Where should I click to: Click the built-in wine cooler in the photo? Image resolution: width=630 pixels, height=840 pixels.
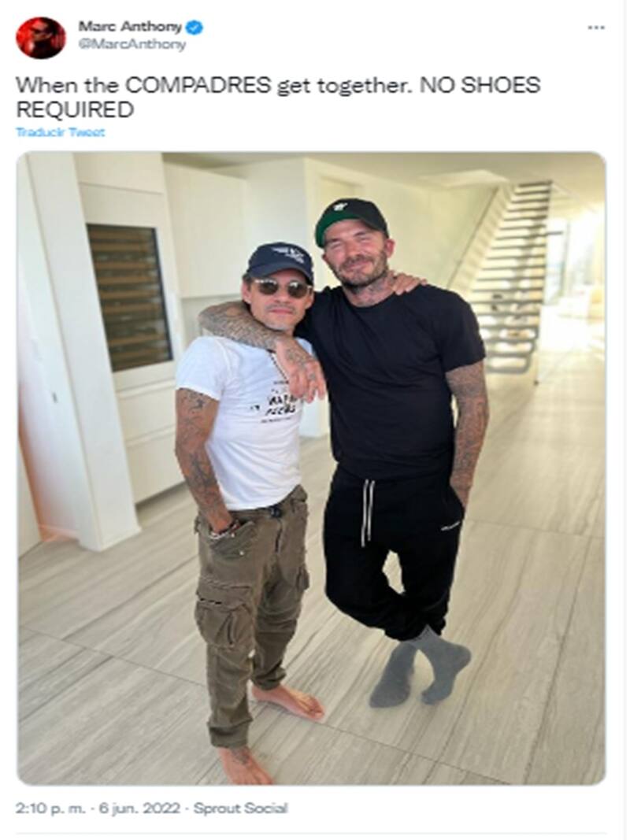[x=129, y=298]
